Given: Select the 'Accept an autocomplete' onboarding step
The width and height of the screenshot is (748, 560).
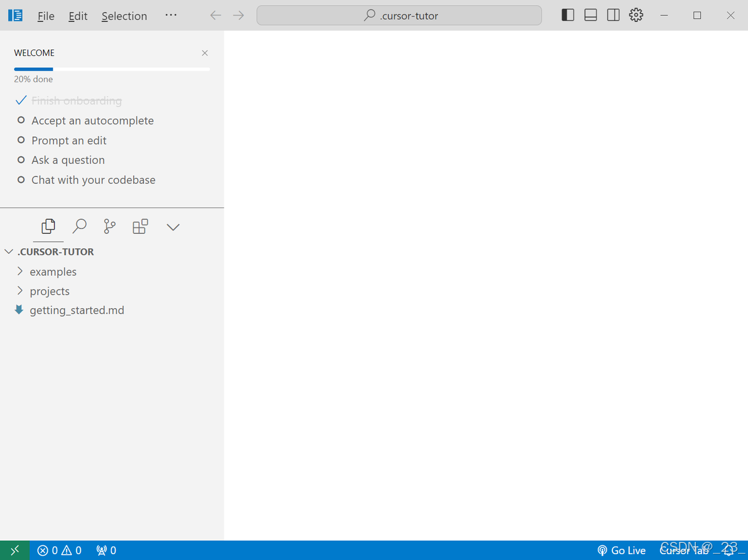Looking at the screenshot, I should click(x=92, y=120).
